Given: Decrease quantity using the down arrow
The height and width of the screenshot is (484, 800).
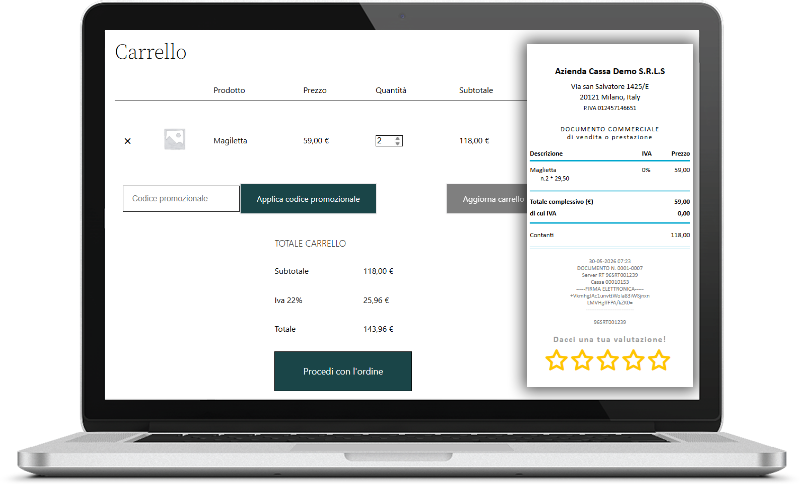Looking at the screenshot, I should (x=398, y=143).
